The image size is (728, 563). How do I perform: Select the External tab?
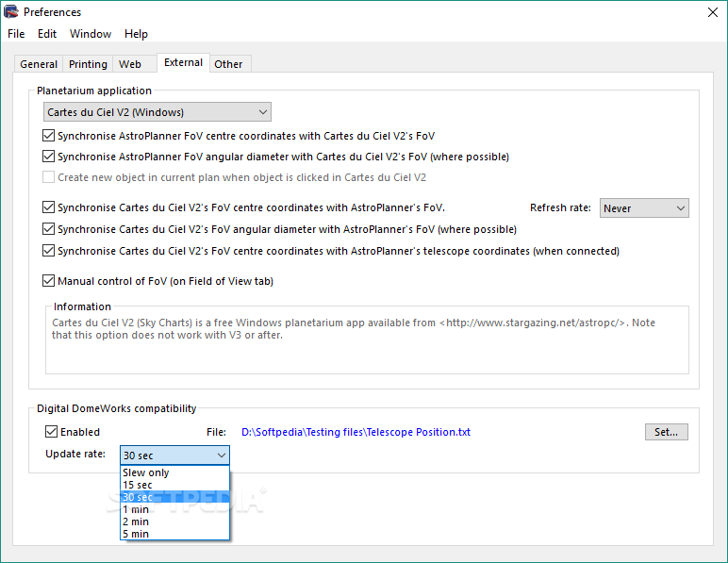click(x=183, y=62)
